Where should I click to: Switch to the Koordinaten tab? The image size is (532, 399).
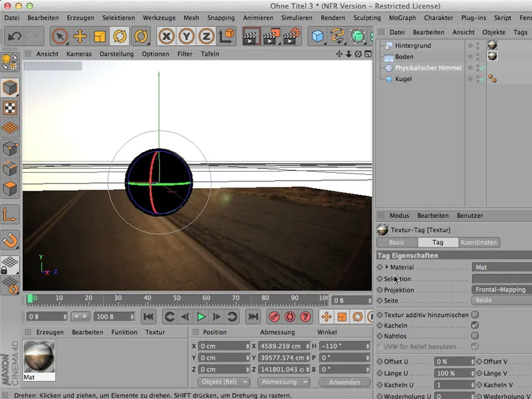coord(479,242)
